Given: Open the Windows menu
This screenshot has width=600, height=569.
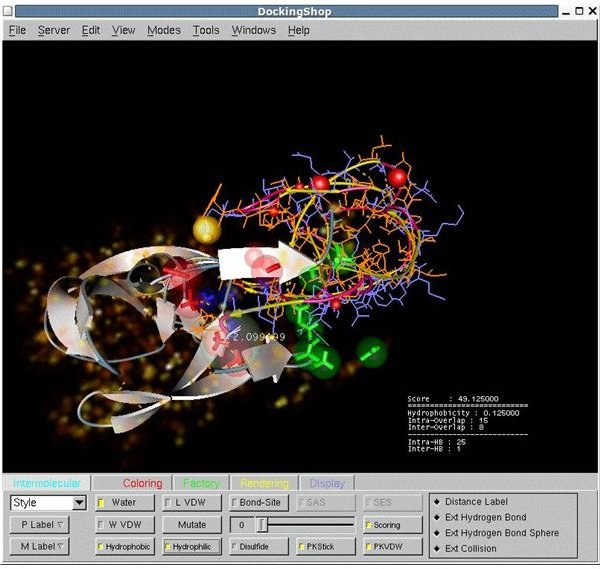Looking at the screenshot, I should point(254,30).
